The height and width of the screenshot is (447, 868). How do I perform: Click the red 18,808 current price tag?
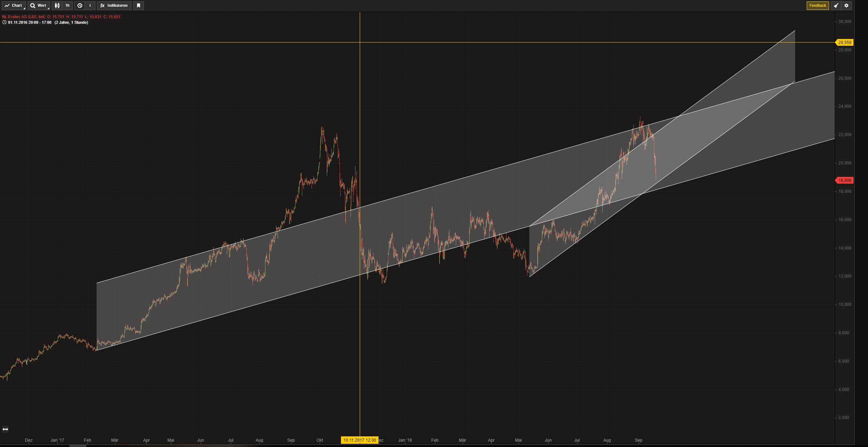tap(845, 180)
